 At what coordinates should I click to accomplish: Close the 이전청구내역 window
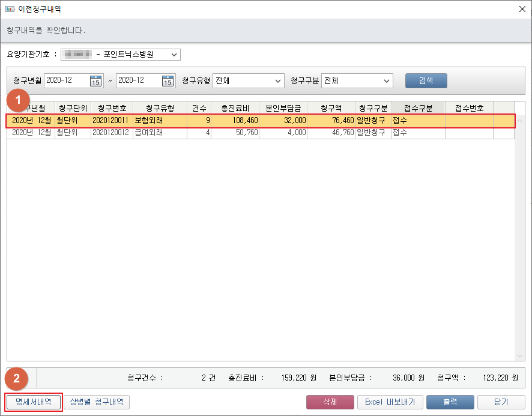point(521,9)
